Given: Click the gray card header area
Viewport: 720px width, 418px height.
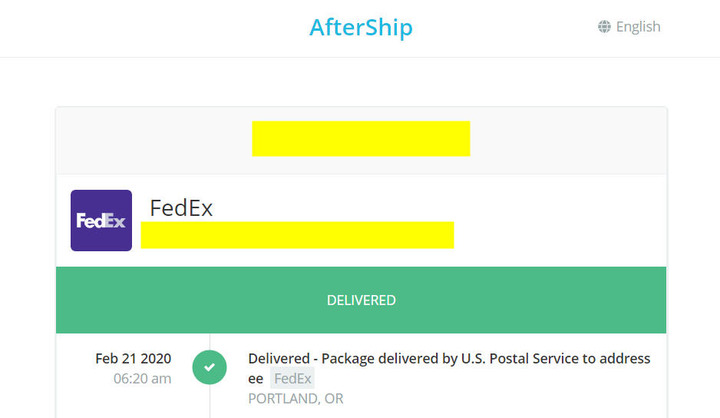Looking at the screenshot, I should click(x=361, y=141).
